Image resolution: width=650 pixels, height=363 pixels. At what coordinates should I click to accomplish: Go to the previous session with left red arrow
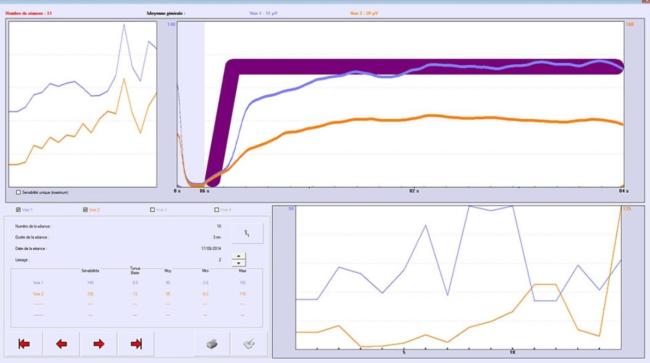[61, 344]
